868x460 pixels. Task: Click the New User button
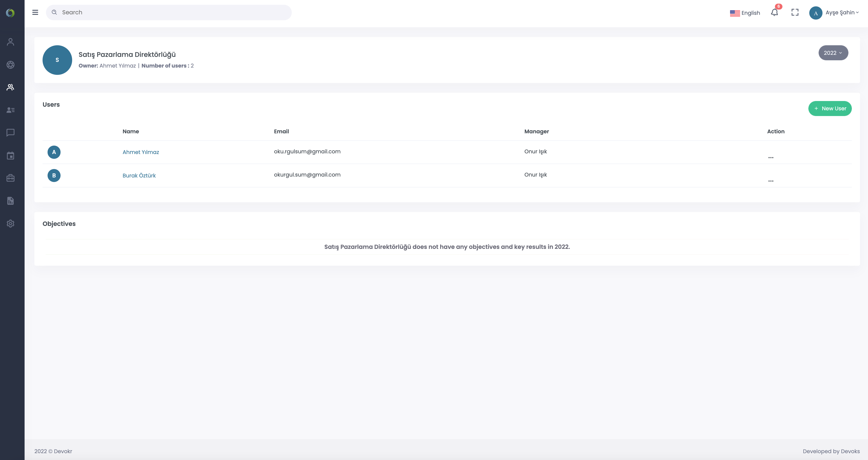click(x=830, y=109)
